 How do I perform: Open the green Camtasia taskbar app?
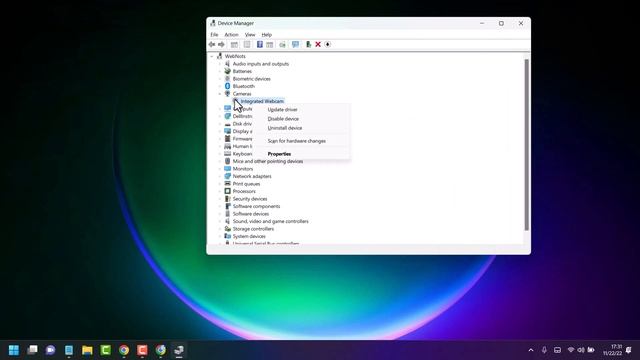coord(106,350)
